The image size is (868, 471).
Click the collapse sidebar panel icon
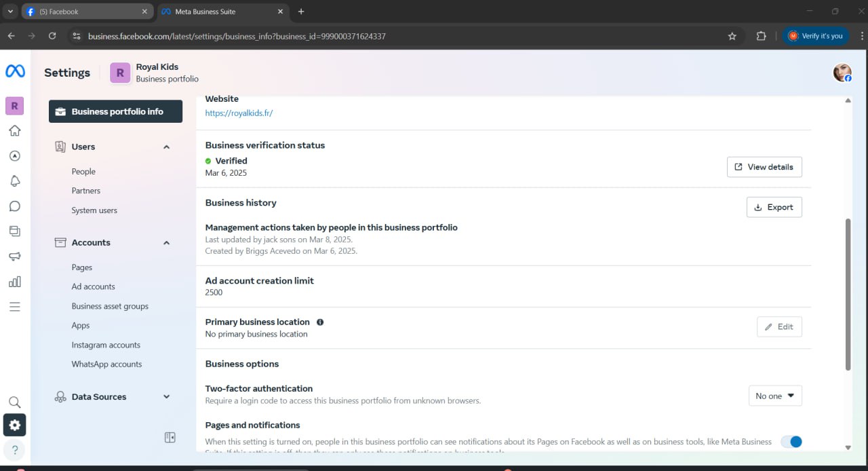click(170, 438)
